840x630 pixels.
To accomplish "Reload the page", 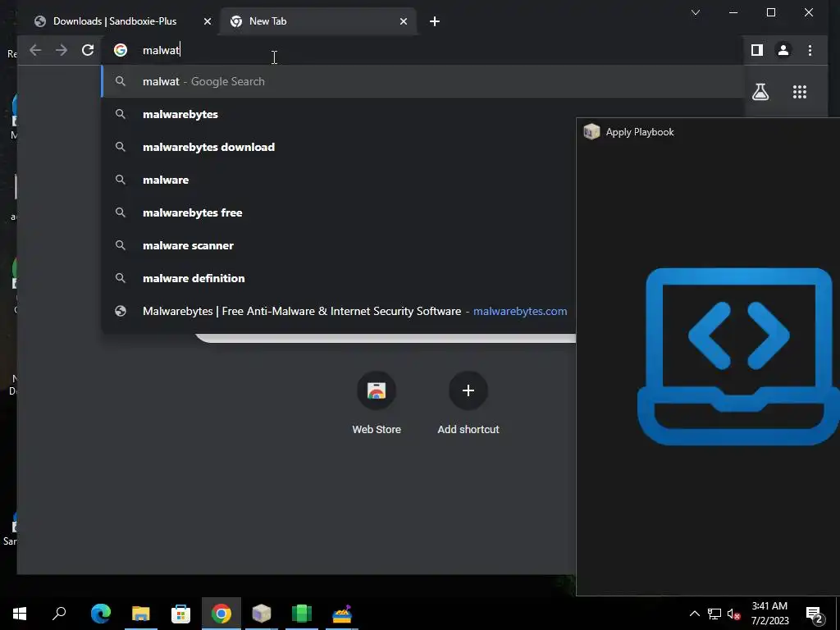I will click(88, 50).
